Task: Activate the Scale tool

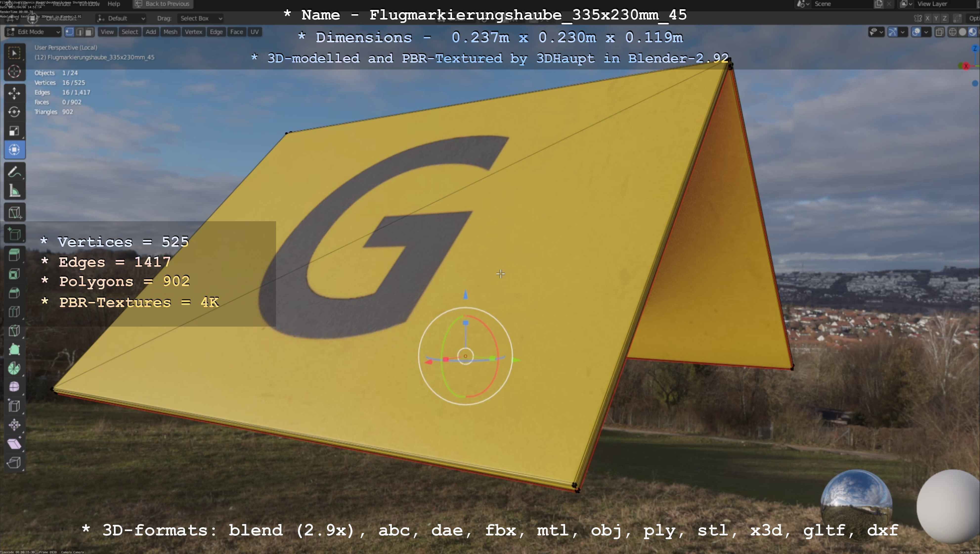Action: click(x=14, y=131)
